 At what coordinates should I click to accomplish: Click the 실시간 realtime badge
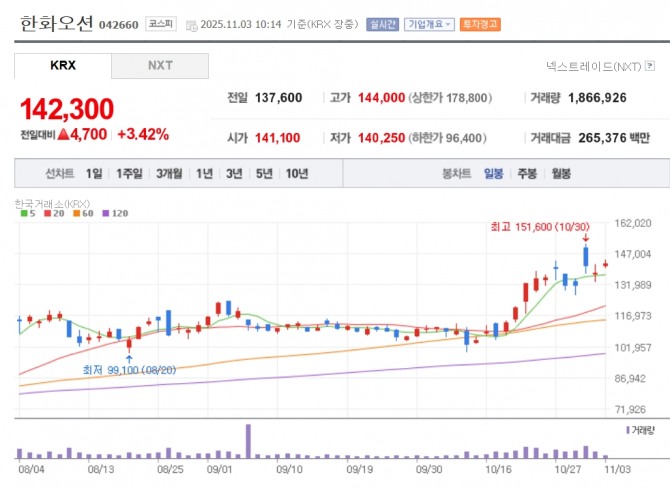(x=382, y=24)
